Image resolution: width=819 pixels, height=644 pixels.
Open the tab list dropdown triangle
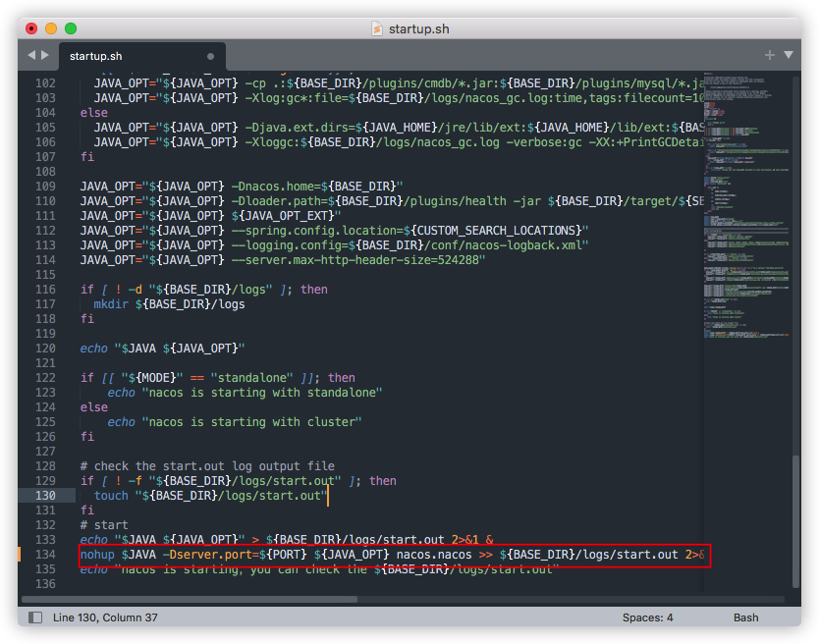coord(789,54)
